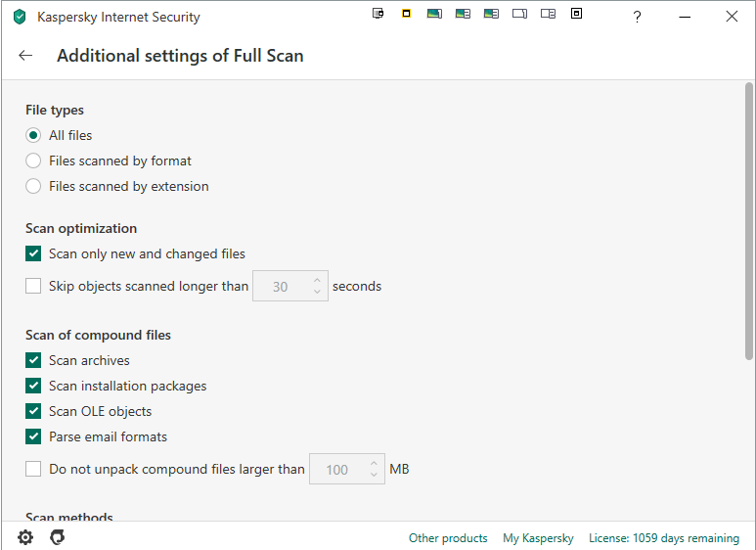This screenshot has height=550, width=756.
Task: Decrease the compound file size MB value
Action: 374,476
